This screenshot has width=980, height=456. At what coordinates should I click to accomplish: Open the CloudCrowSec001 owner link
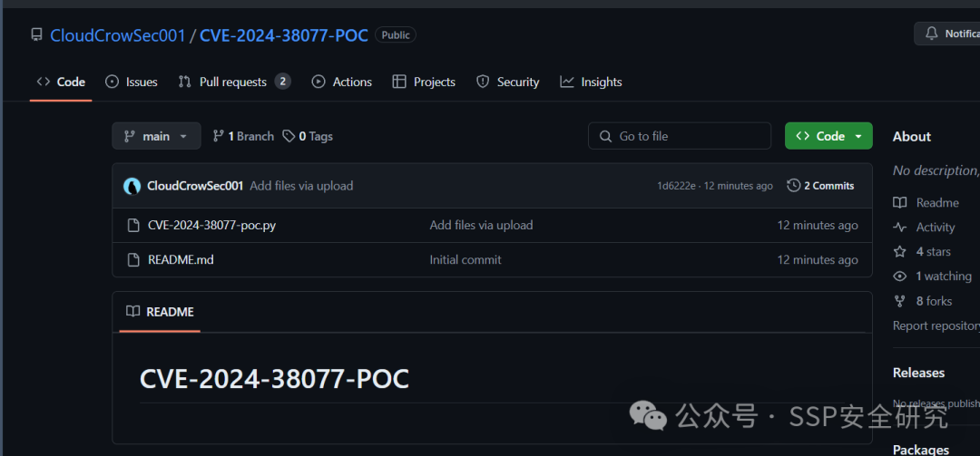point(117,35)
